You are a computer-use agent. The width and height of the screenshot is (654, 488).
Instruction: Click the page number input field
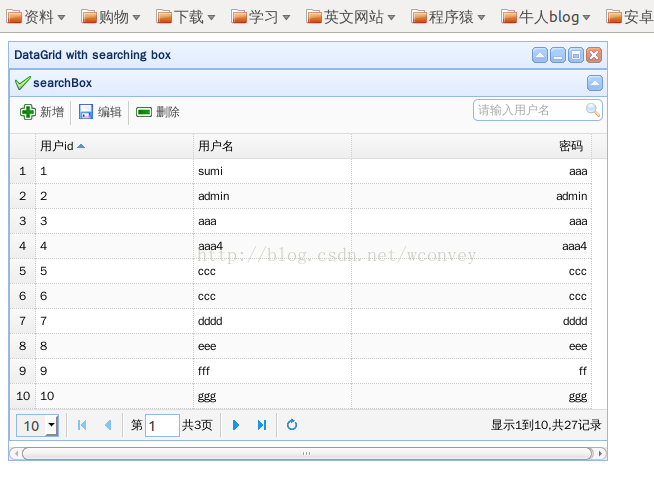tap(162, 425)
